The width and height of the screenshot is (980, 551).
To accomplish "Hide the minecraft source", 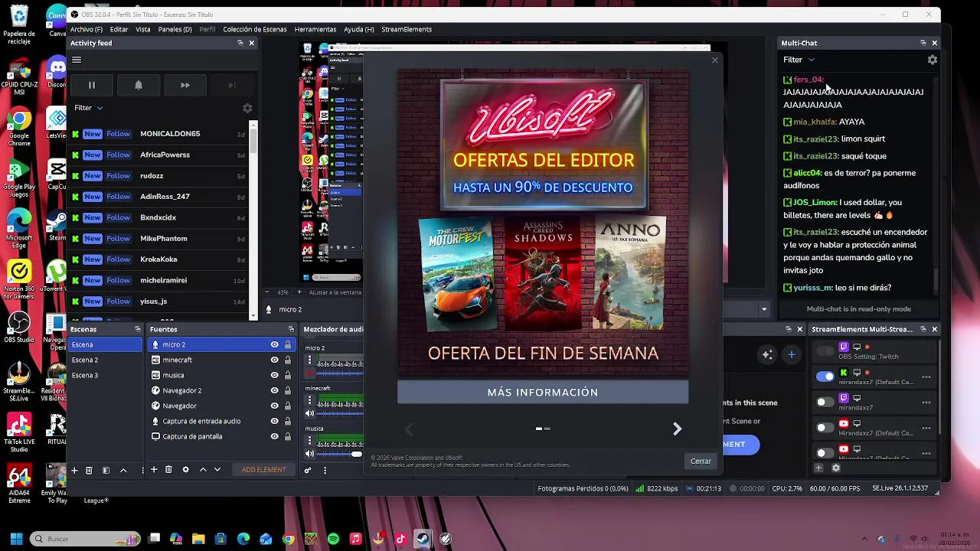I will 274,360.
